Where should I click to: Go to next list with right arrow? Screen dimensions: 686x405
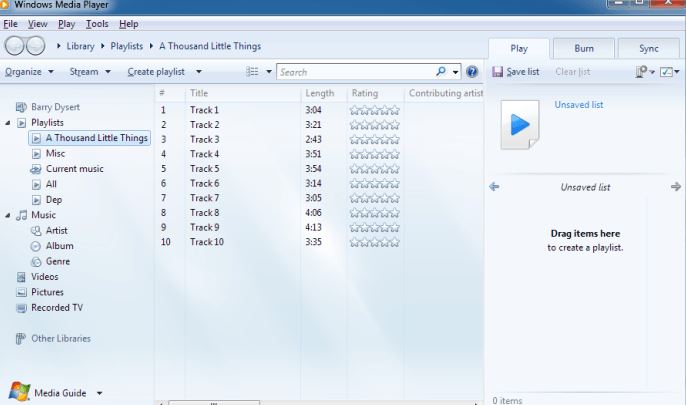click(676, 187)
